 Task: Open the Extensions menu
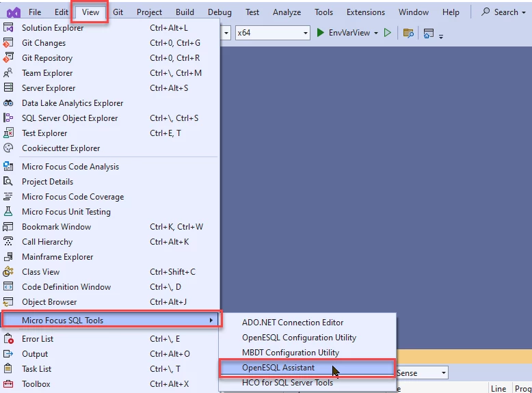[x=365, y=12]
